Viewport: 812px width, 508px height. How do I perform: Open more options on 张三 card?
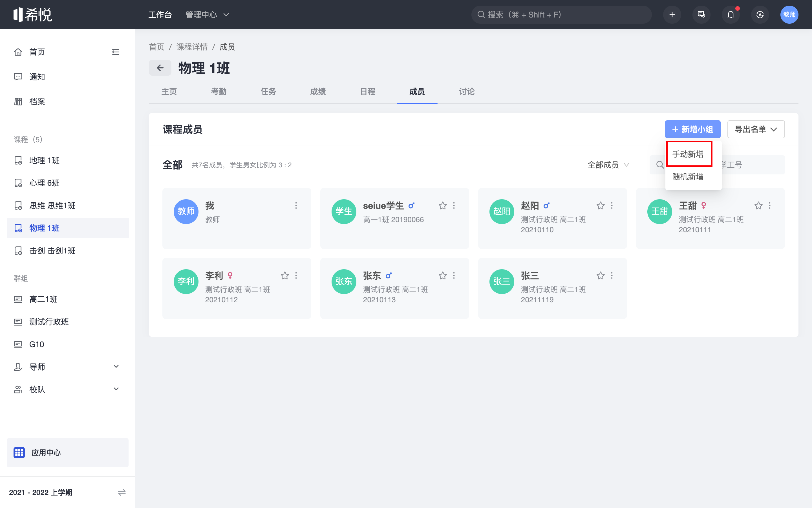tap(612, 275)
